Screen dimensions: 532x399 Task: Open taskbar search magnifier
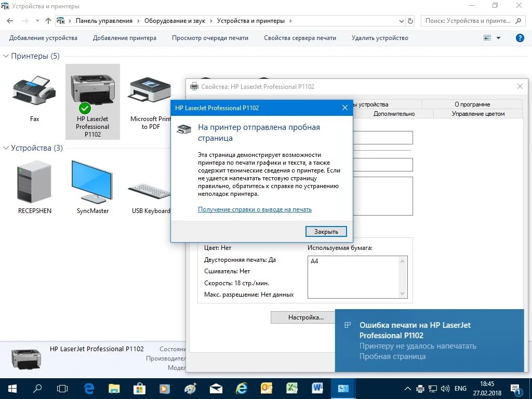click(37, 389)
